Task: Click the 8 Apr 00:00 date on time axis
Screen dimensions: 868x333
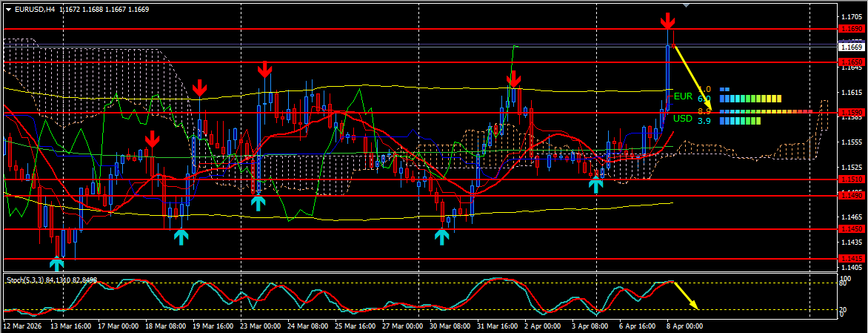Action: (685, 328)
